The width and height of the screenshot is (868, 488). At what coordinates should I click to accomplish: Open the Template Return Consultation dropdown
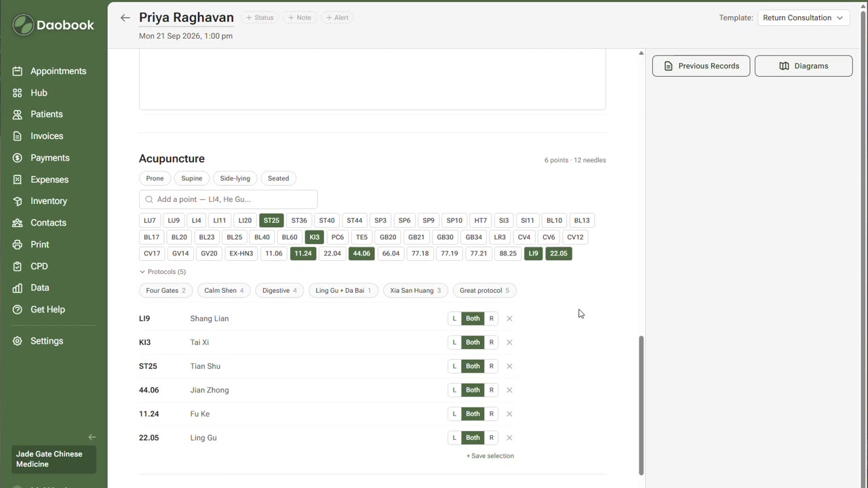803,18
